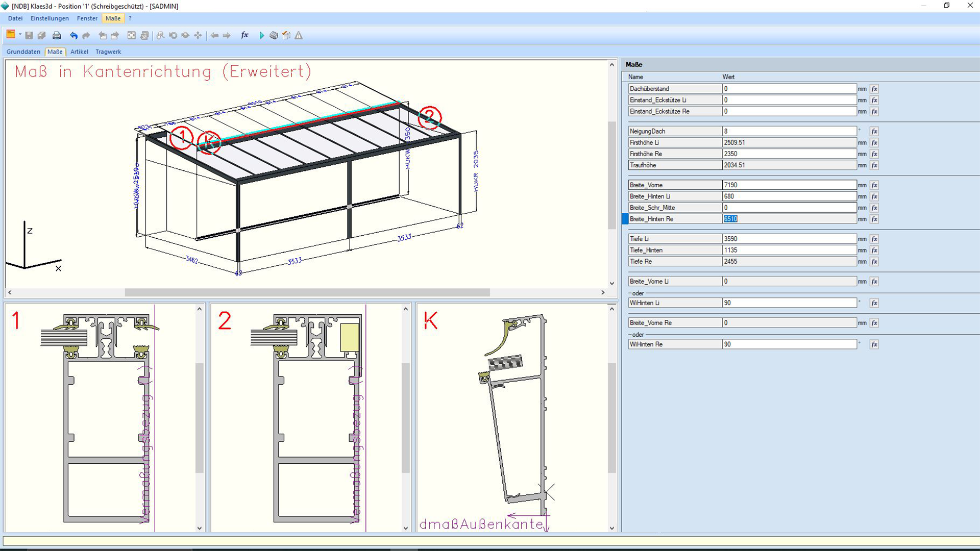Click the Wert column header
Screen dimensions: 980x551
point(728,77)
